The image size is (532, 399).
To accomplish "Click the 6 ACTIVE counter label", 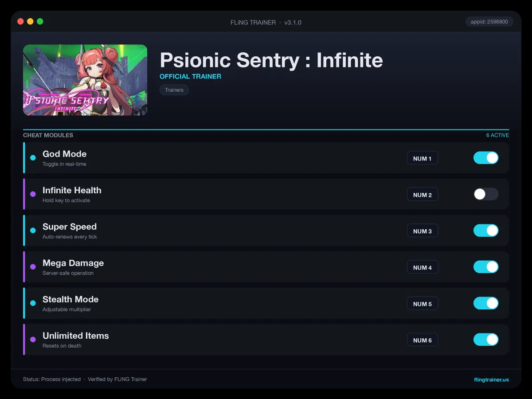I will coord(497,135).
